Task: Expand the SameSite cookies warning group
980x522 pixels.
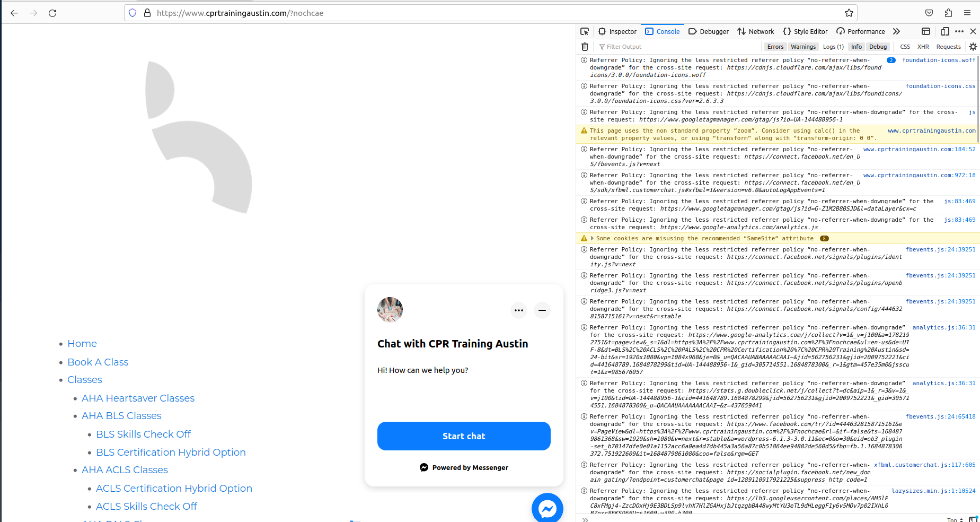Action: tap(592, 239)
